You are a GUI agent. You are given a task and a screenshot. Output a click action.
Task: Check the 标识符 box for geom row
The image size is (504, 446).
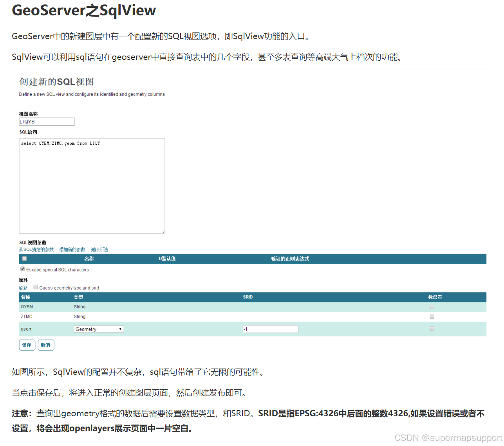432,329
